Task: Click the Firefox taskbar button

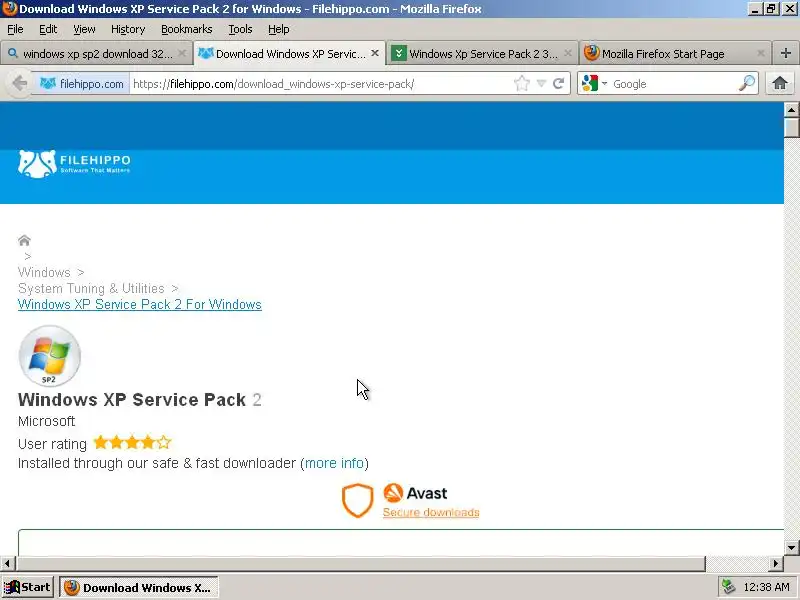Action: tap(139, 587)
